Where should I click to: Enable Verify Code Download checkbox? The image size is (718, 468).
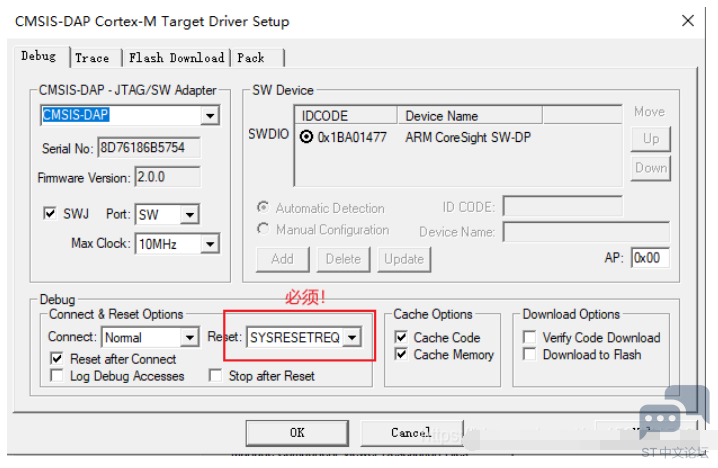[x=529, y=337]
